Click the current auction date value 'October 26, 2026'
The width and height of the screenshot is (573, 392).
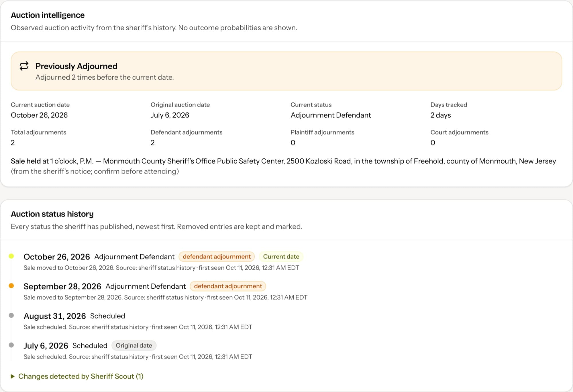coord(39,115)
